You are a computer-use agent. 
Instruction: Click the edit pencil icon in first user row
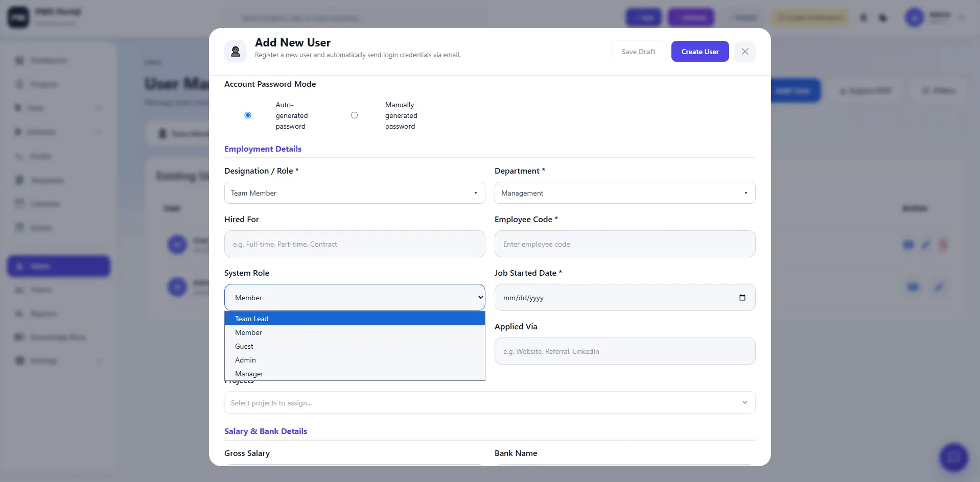tap(925, 245)
